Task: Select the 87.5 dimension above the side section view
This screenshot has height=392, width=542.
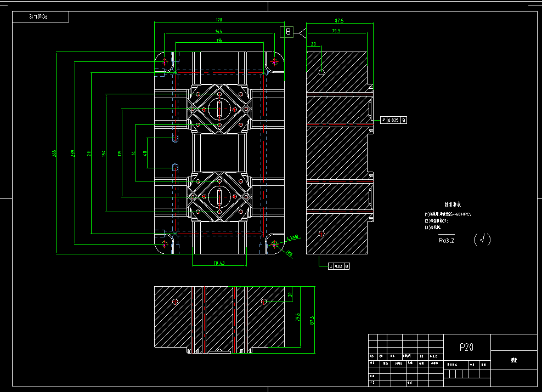Action: [339, 21]
